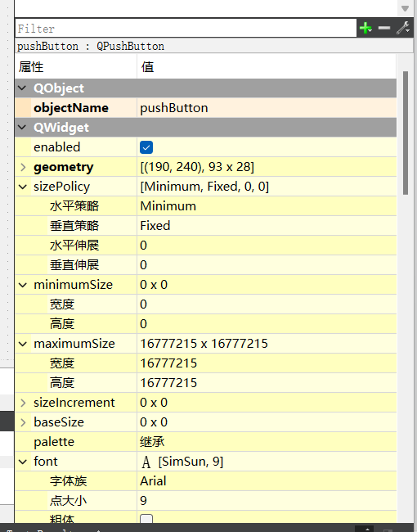Click the palette value 继承
This screenshot has width=417, height=532.
point(267,442)
